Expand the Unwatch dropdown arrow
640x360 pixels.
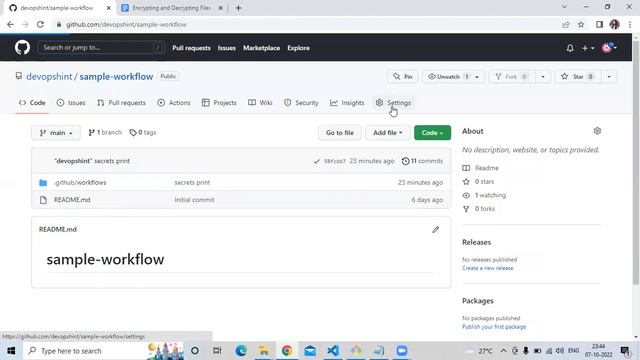coord(477,77)
